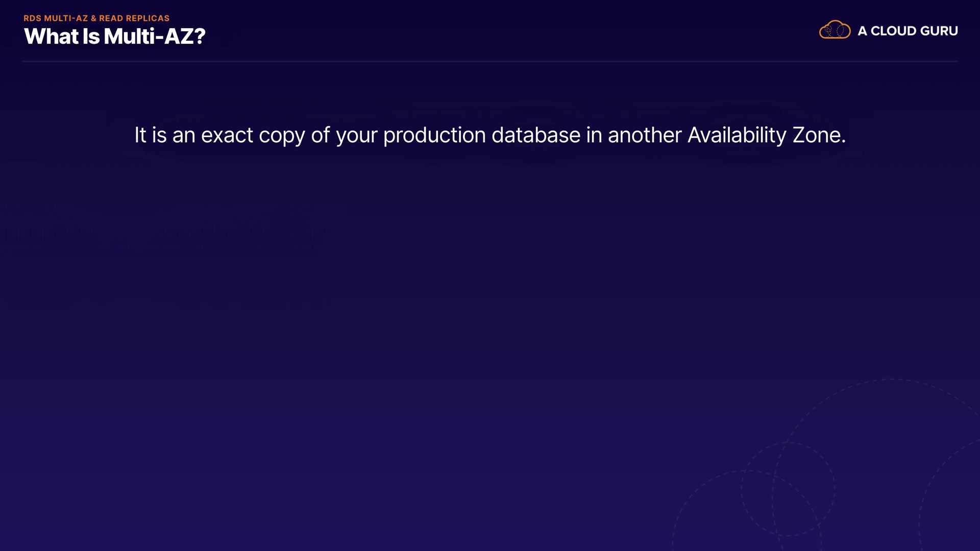Viewport: 980px width, 551px height.
Task: Click "It is an" at the sentence start
Action: point(164,135)
